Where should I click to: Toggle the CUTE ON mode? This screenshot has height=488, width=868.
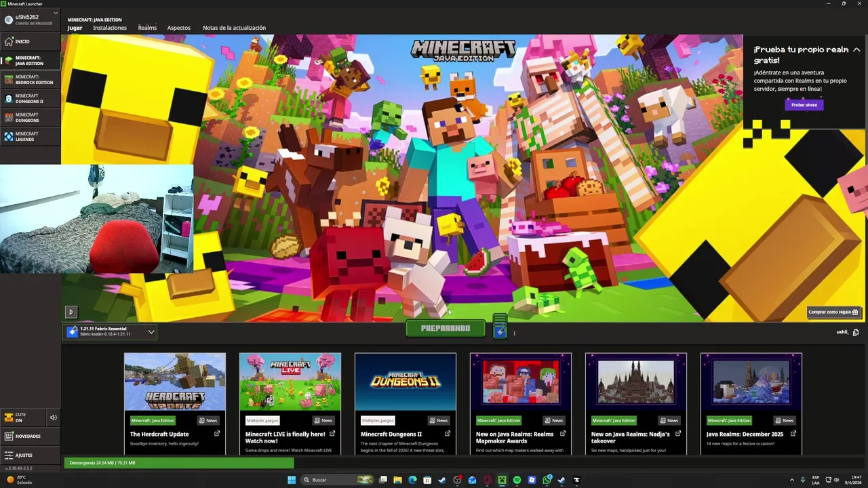[22, 418]
